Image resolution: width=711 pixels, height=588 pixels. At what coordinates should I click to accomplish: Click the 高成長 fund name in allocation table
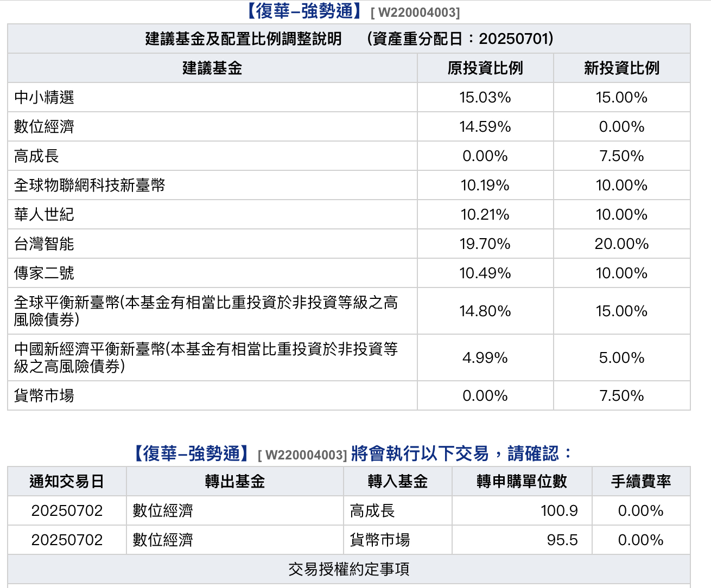(37, 156)
